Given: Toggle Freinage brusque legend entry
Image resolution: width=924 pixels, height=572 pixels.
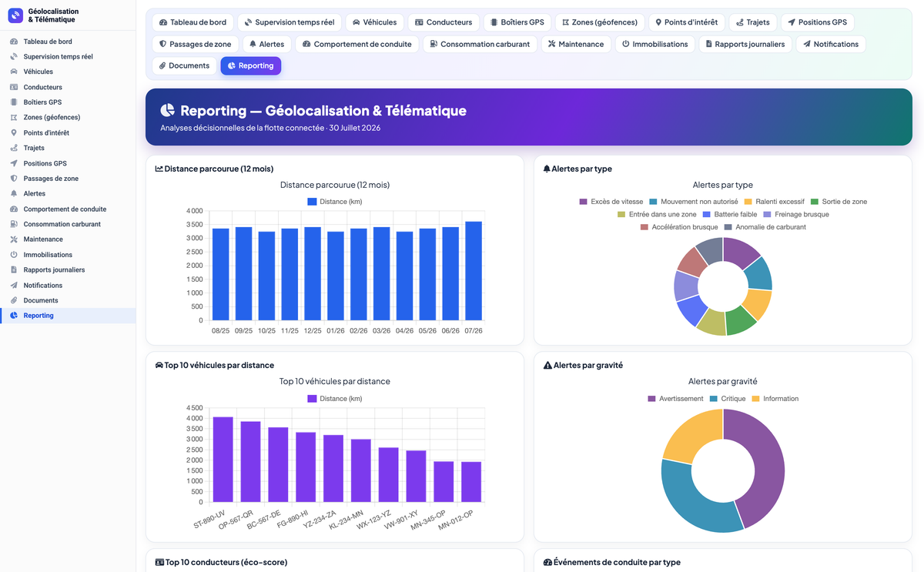Looking at the screenshot, I should [795, 214].
